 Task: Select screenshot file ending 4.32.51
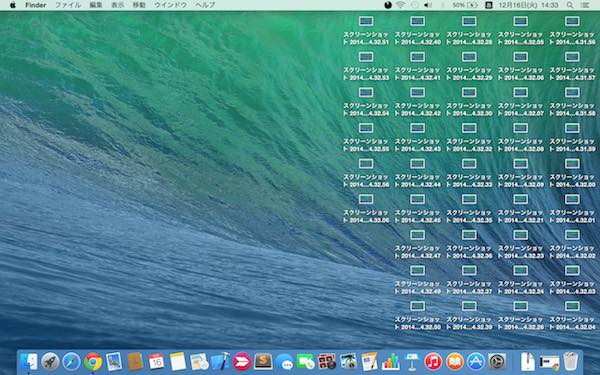(366, 31)
